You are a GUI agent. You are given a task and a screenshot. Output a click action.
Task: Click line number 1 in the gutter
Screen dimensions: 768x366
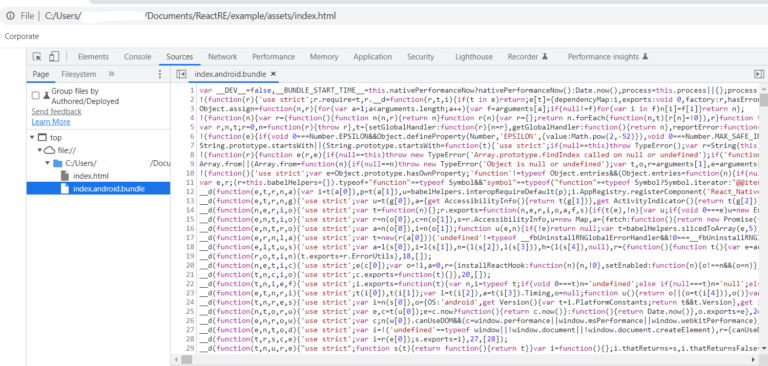click(192, 91)
